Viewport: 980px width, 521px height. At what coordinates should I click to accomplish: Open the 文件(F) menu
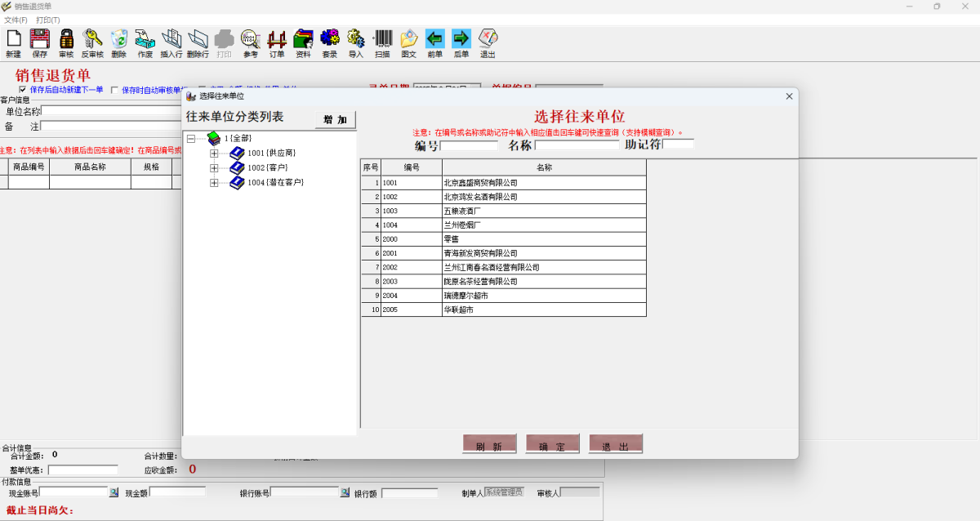coord(16,19)
